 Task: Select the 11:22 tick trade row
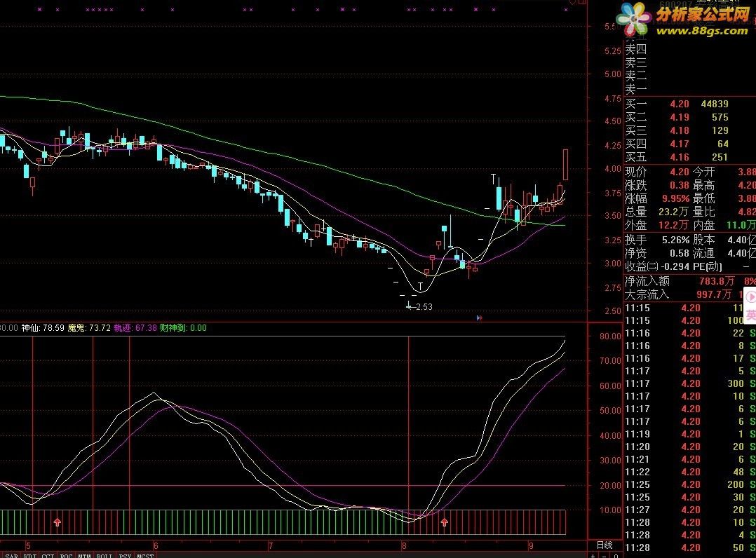coord(690,472)
